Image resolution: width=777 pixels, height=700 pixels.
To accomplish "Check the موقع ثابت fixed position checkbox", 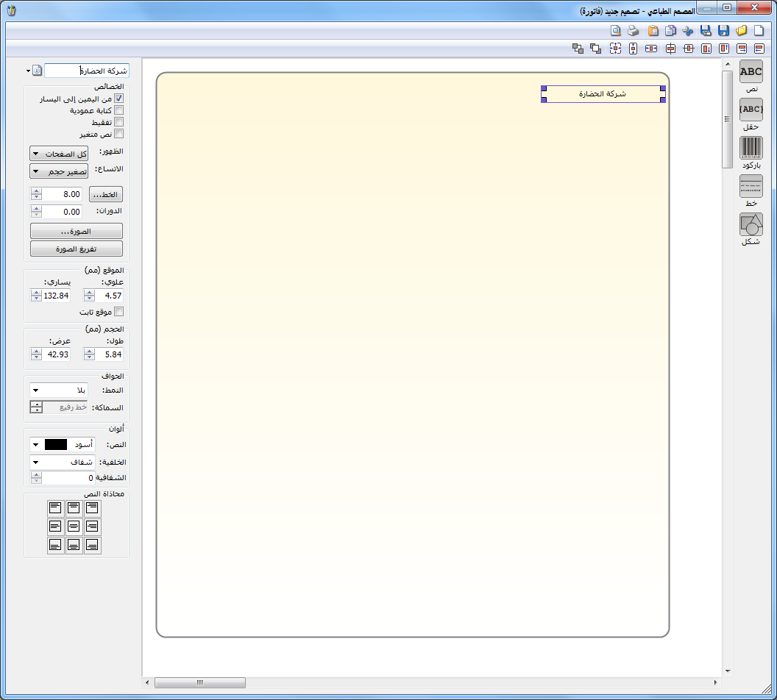I will [x=119, y=311].
